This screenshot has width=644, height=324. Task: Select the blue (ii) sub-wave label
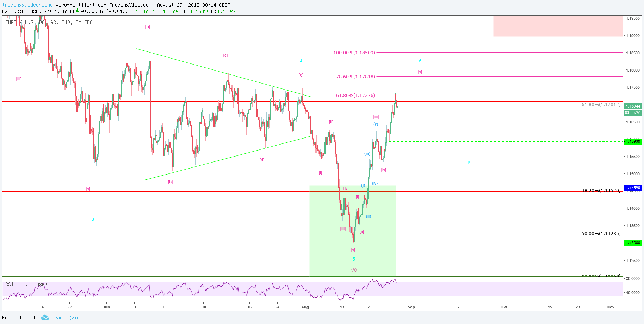tap(368, 216)
